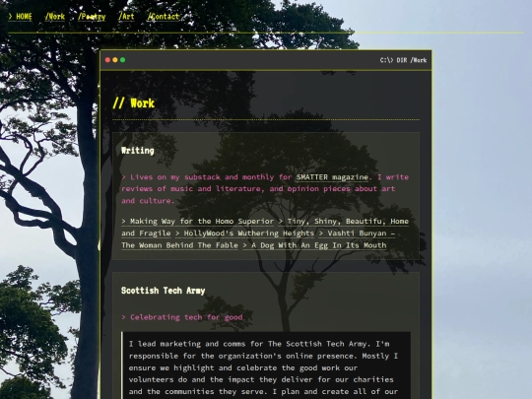Open 'Making Way for the Homo Superior' article

pos(197,222)
